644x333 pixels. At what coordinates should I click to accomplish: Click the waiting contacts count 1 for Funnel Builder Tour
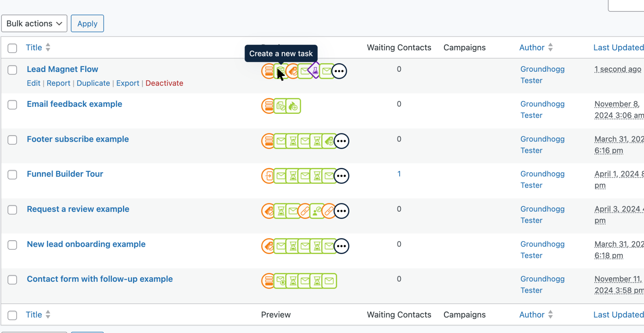[x=399, y=174]
